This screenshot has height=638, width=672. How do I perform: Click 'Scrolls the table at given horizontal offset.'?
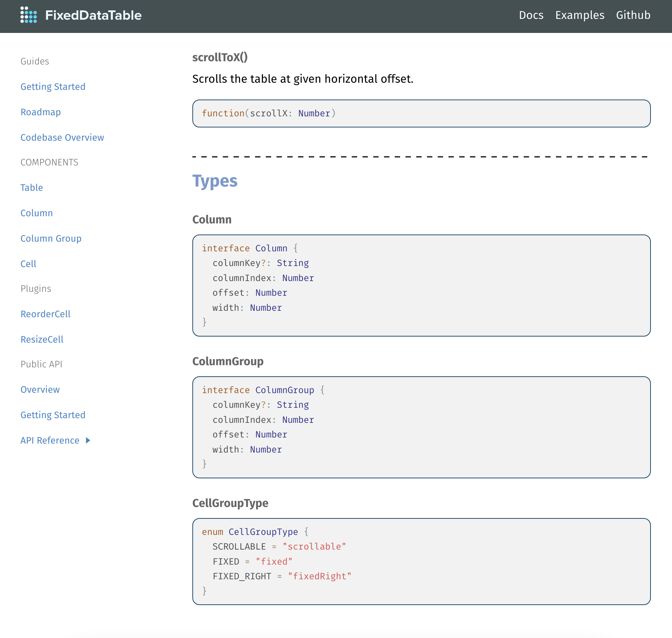point(303,79)
